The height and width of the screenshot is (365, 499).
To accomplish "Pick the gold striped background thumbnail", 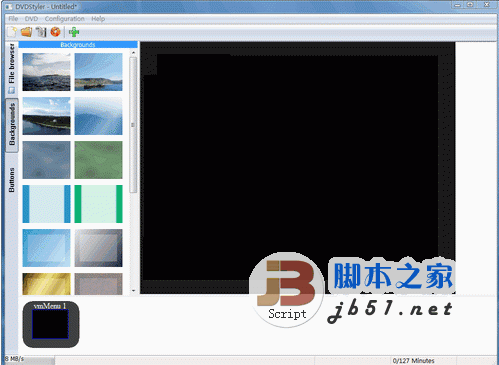I will (46, 284).
